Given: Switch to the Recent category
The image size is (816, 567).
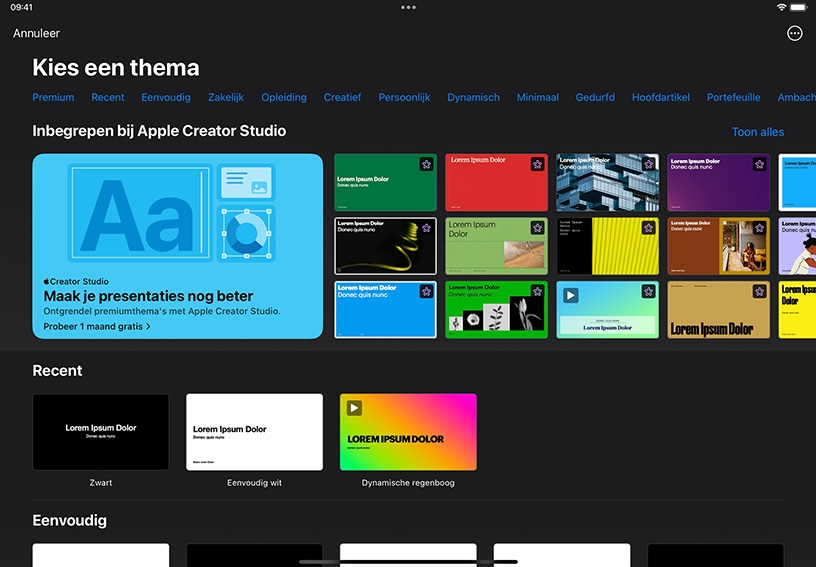Looking at the screenshot, I should pos(108,97).
